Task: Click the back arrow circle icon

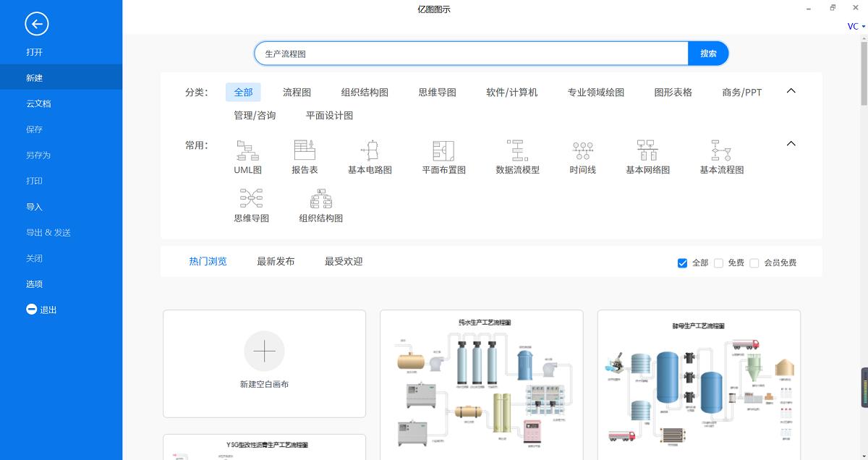Action: click(x=37, y=24)
